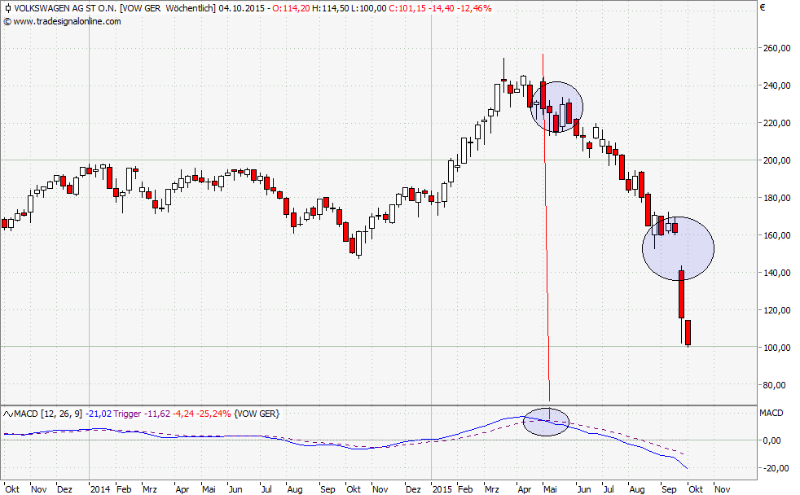Viewport: 800px width, 495px height.
Task: Click the circle marker on the MACD crossover
Action: coord(549,418)
